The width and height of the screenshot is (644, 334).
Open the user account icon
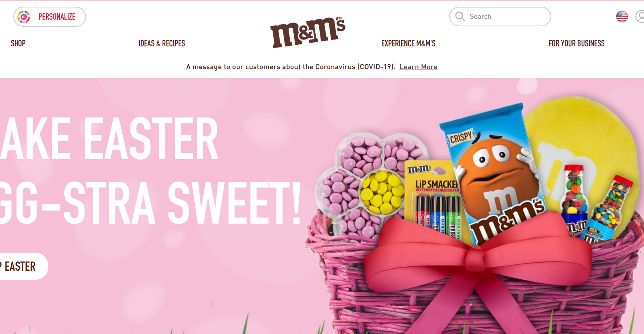click(x=640, y=17)
